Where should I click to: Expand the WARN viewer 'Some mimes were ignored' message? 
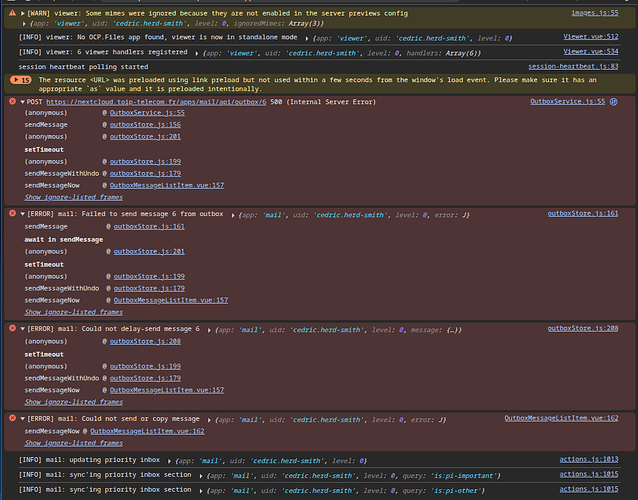coord(23,13)
